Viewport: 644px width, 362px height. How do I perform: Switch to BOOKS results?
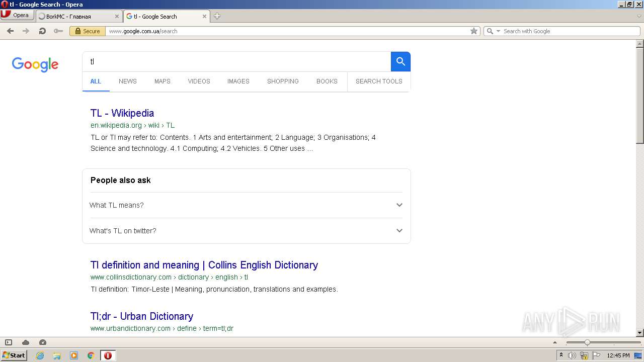(x=327, y=81)
